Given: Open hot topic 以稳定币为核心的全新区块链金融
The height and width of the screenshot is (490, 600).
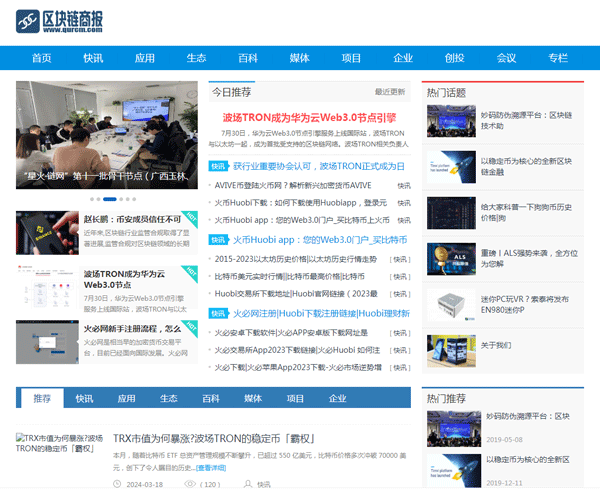Looking at the screenshot, I should 527,166.
